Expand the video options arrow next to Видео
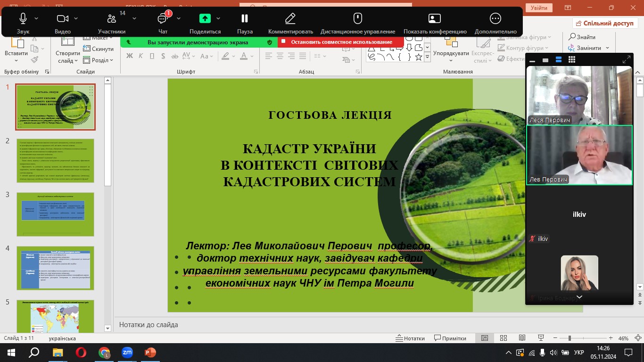 pos(76,18)
